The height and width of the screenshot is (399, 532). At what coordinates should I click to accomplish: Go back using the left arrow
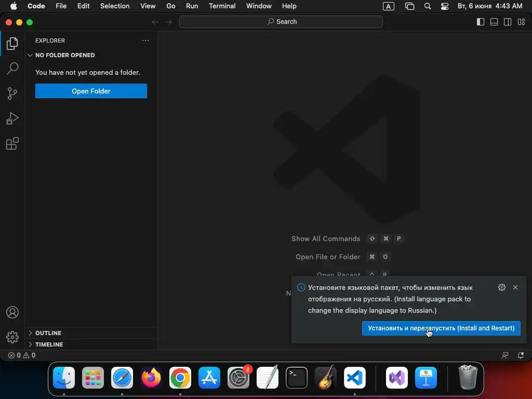[155, 22]
